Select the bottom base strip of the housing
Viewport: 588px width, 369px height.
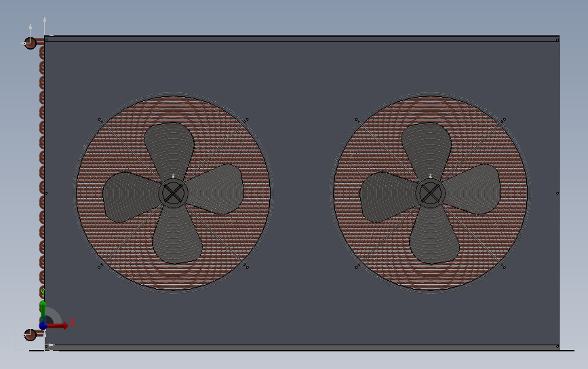[302, 347]
